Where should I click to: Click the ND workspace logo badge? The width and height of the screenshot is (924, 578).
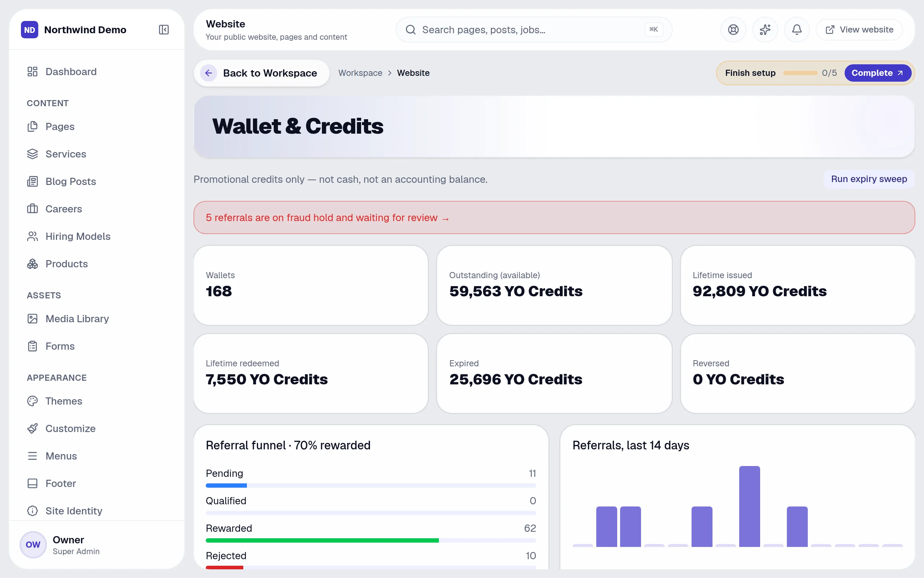pyautogui.click(x=29, y=29)
